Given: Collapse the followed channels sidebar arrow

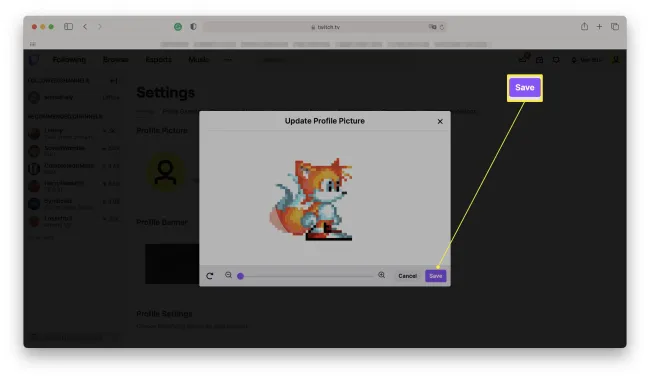Looking at the screenshot, I should [x=114, y=80].
